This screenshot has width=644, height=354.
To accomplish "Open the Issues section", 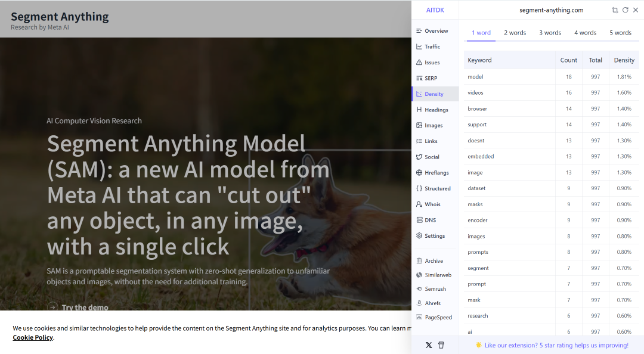I will pos(428,63).
